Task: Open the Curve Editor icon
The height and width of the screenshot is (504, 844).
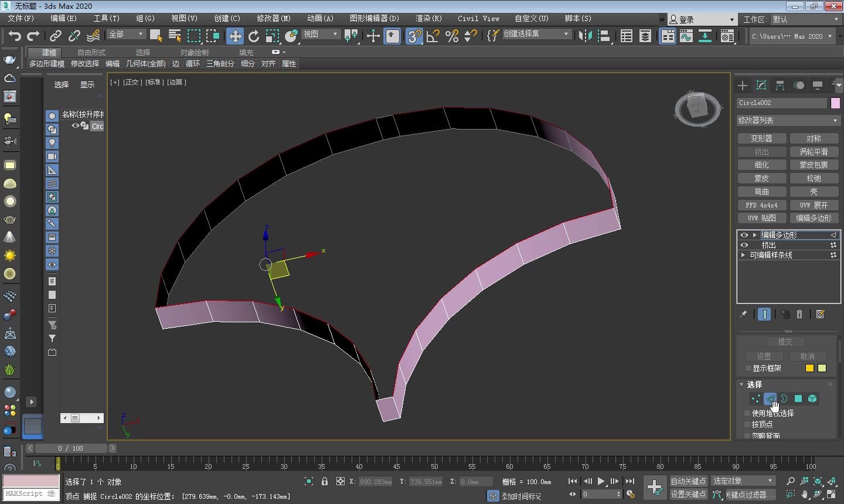Action: (x=686, y=36)
